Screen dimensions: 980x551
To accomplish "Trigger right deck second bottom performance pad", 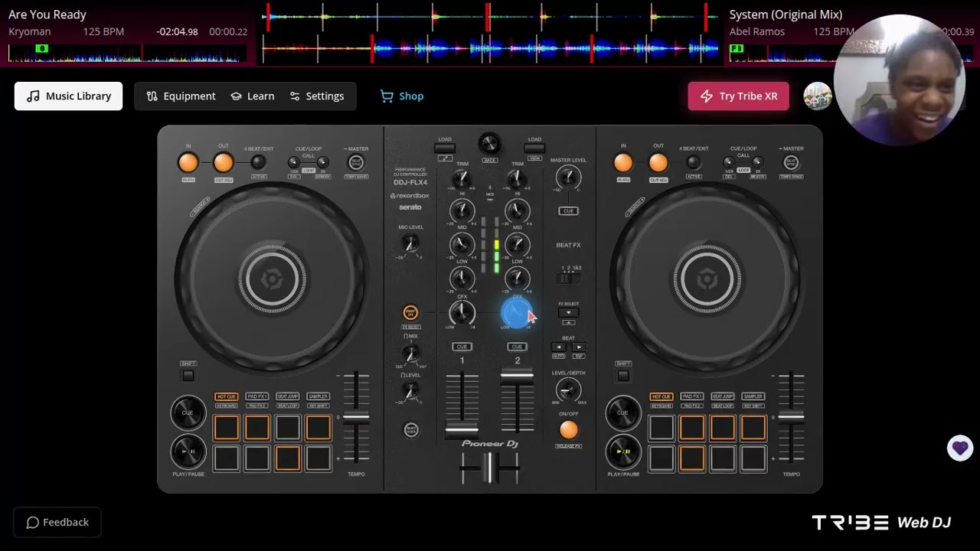I will pos(691,458).
